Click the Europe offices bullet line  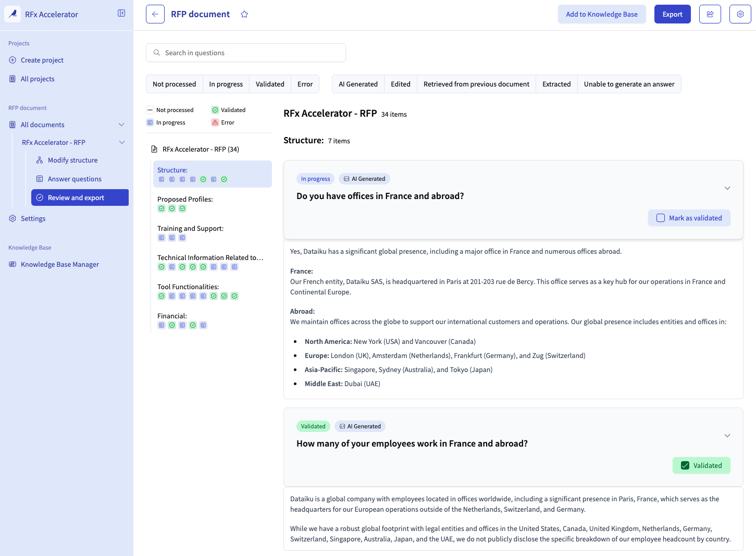click(445, 355)
